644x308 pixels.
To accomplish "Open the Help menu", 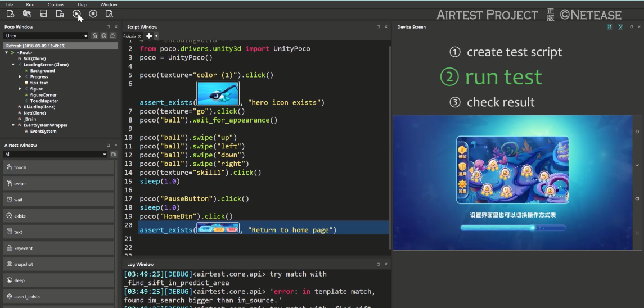I will pyautogui.click(x=82, y=4).
